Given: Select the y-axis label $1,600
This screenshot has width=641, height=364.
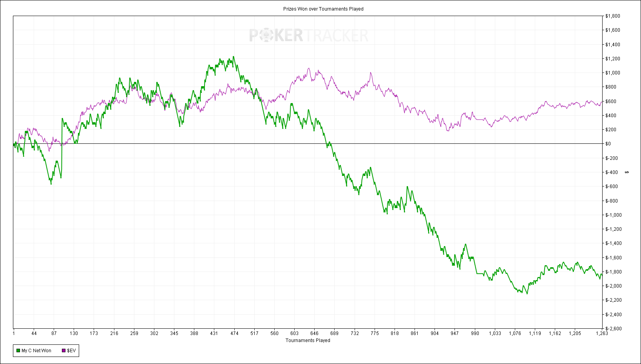Looking at the screenshot, I should coord(613,30).
